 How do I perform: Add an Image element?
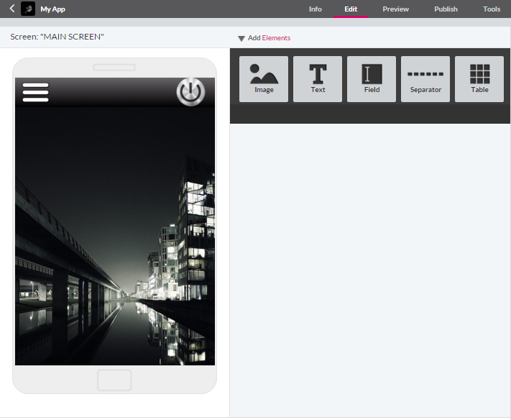(x=264, y=79)
